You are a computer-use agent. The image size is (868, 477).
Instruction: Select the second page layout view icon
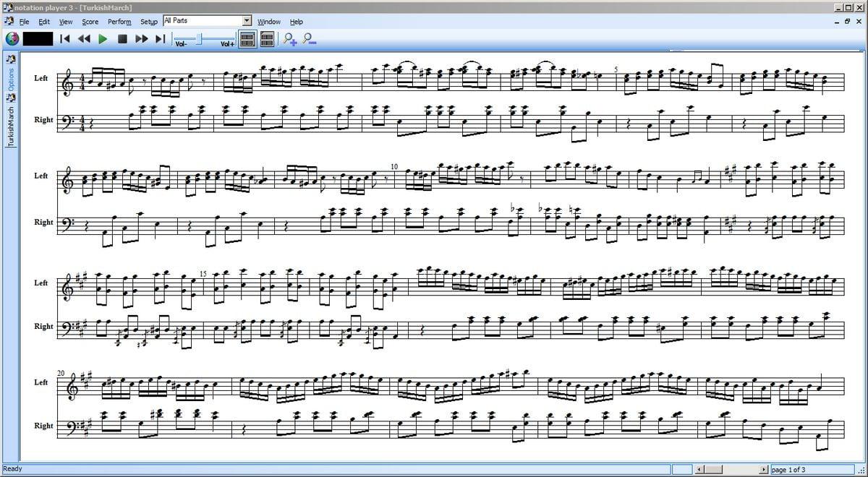(x=266, y=39)
